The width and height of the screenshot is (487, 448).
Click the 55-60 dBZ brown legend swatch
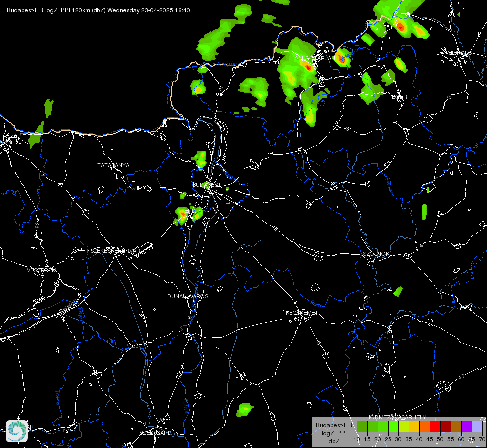tap(456, 426)
